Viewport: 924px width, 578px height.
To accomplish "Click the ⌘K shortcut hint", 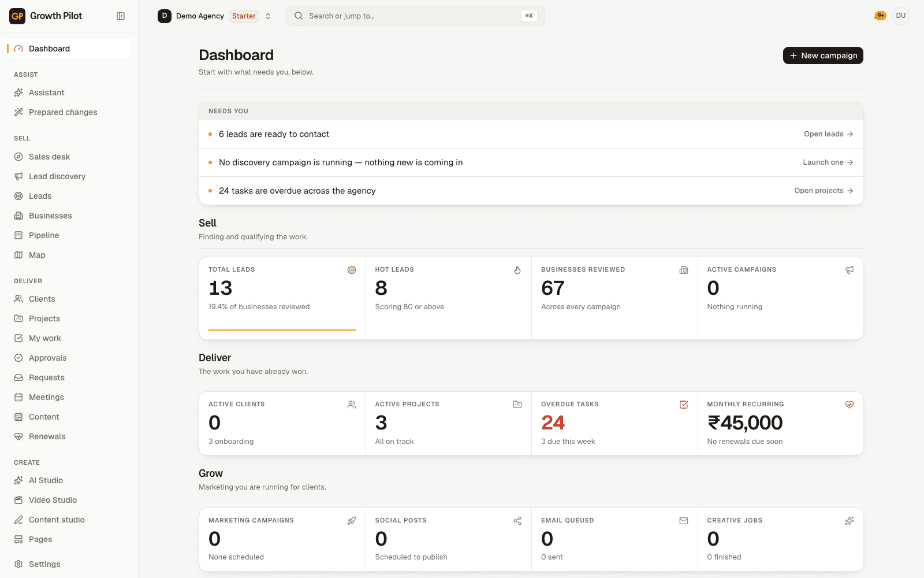I will [x=529, y=16].
